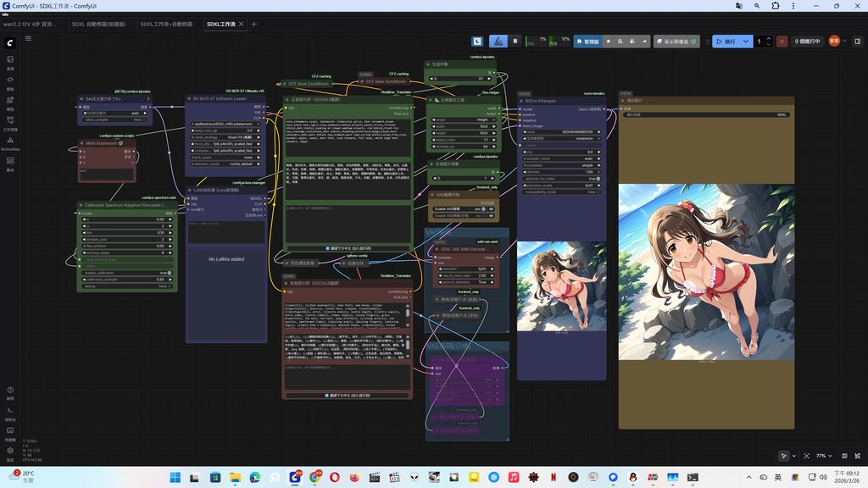Click the red cancel X in toolbar

782,42
